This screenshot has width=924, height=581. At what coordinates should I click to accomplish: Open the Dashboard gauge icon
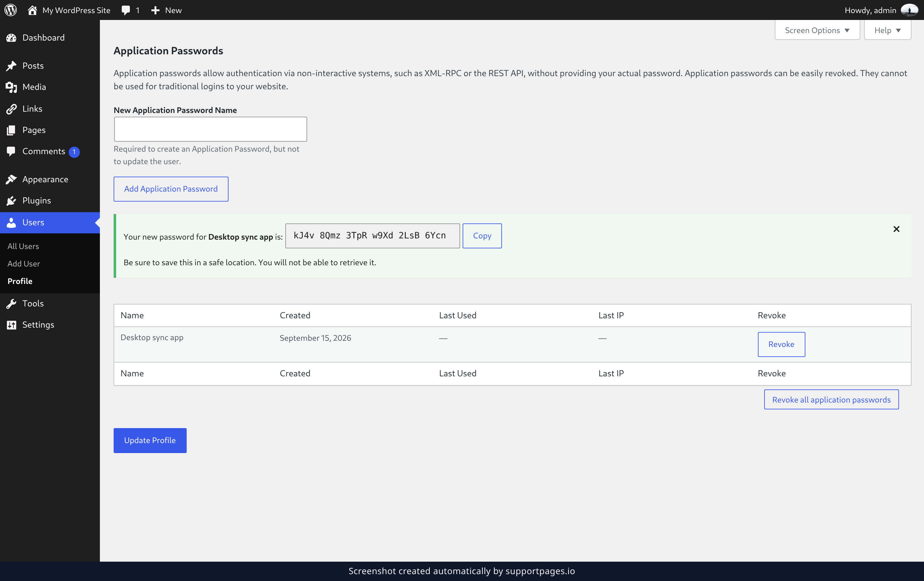pos(11,37)
